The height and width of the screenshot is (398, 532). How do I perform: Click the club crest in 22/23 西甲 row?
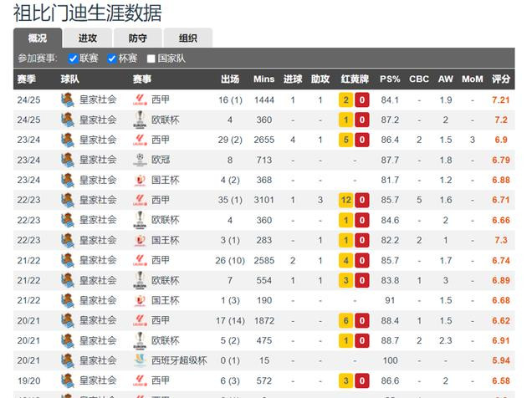[68, 200]
